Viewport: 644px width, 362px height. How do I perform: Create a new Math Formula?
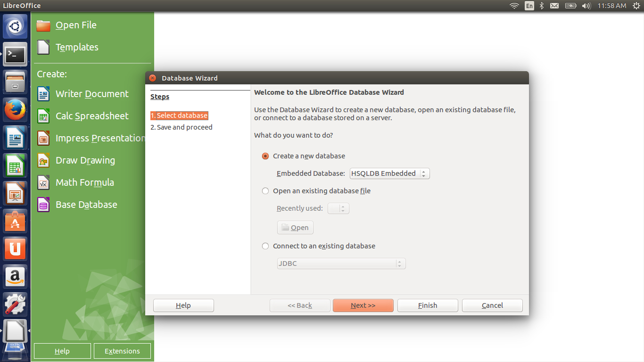[75, 182]
